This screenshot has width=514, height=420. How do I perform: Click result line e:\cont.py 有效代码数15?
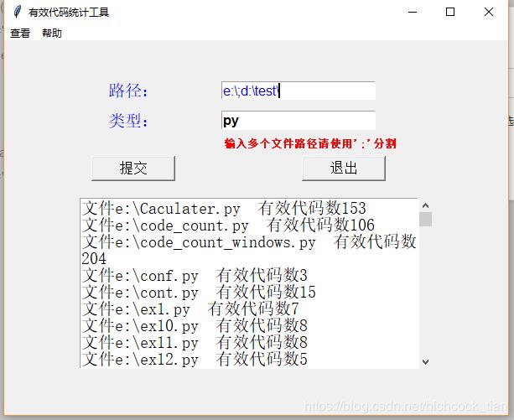click(199, 292)
